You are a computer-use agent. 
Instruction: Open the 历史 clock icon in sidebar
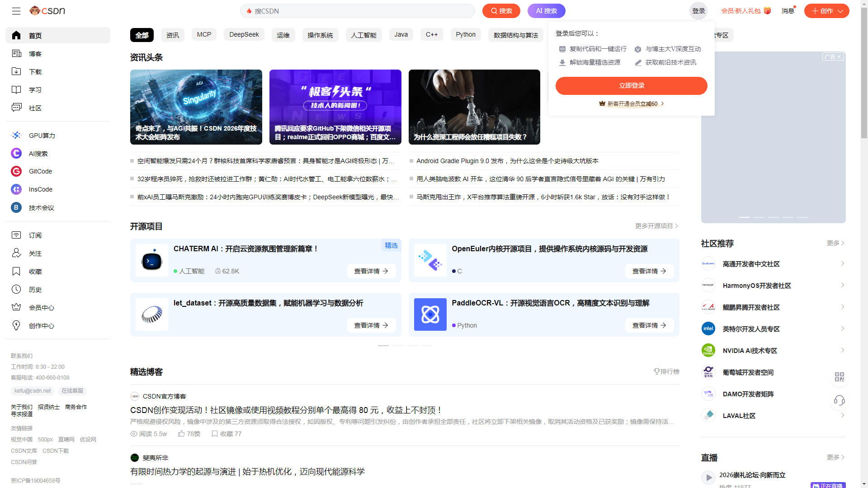point(16,289)
